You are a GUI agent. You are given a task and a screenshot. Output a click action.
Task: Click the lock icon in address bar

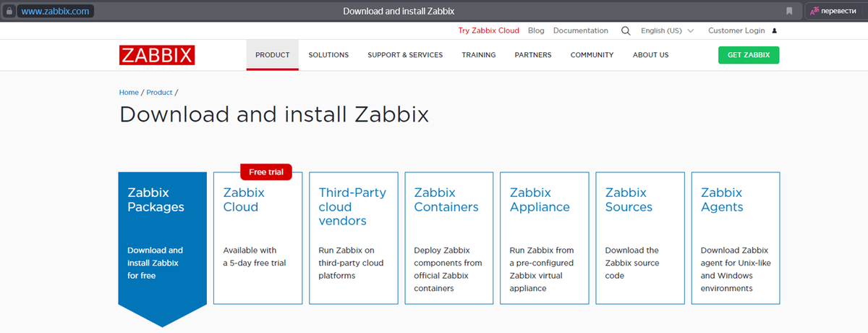[x=9, y=11]
